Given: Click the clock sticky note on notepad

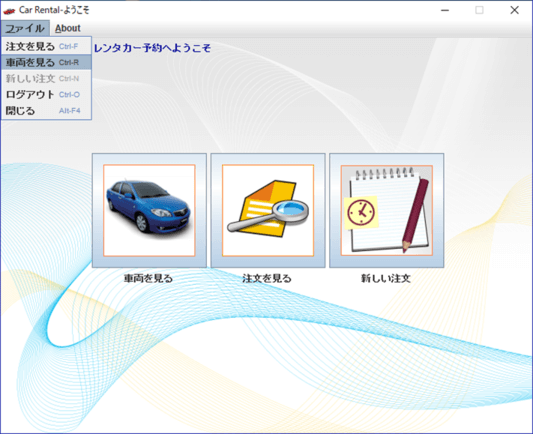Looking at the screenshot, I should [361, 212].
